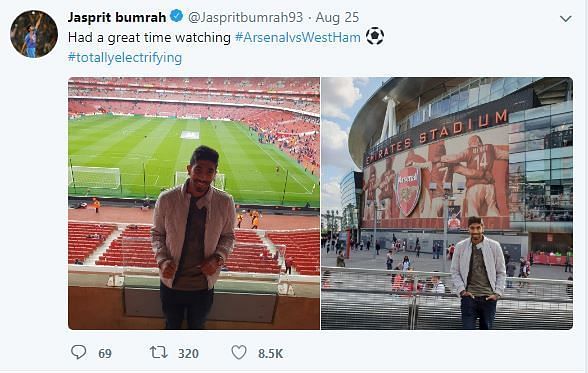This screenshot has height=373, width=588.
Task: Expand the tweet options chevron
Action: pyautogui.click(x=566, y=18)
